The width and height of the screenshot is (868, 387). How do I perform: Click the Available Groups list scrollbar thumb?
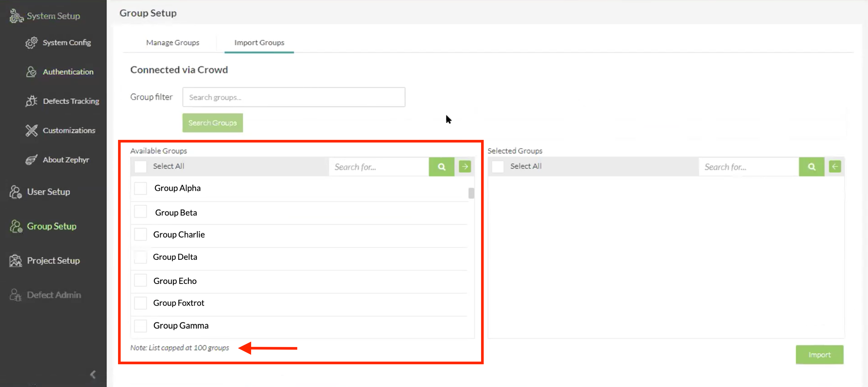click(471, 193)
